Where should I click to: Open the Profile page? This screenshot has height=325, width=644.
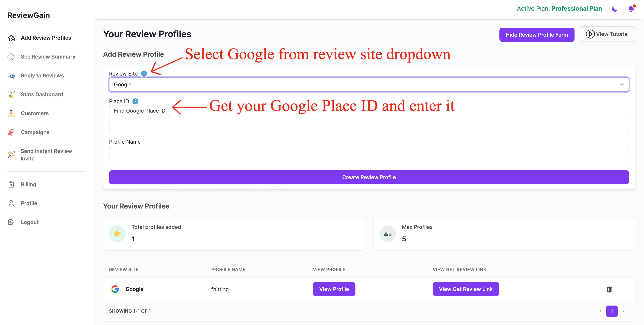point(29,203)
